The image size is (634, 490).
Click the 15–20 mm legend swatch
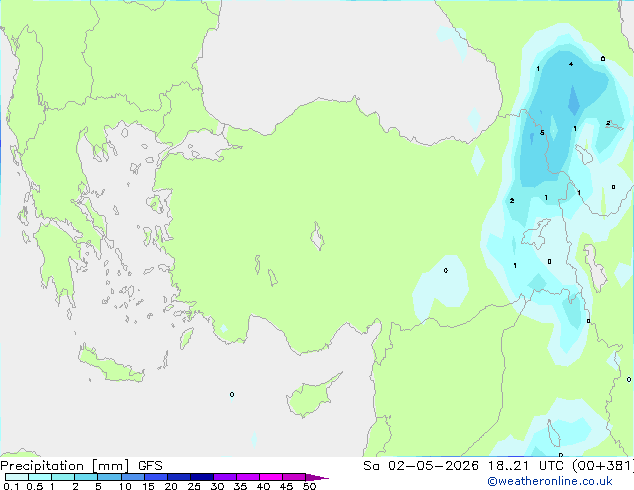point(156,477)
